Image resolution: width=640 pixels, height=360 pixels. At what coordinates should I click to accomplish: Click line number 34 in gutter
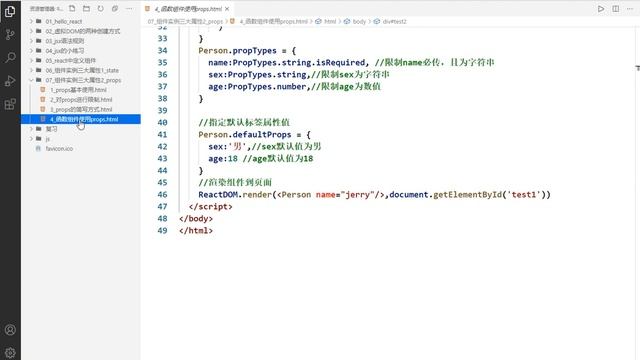[x=162, y=51]
